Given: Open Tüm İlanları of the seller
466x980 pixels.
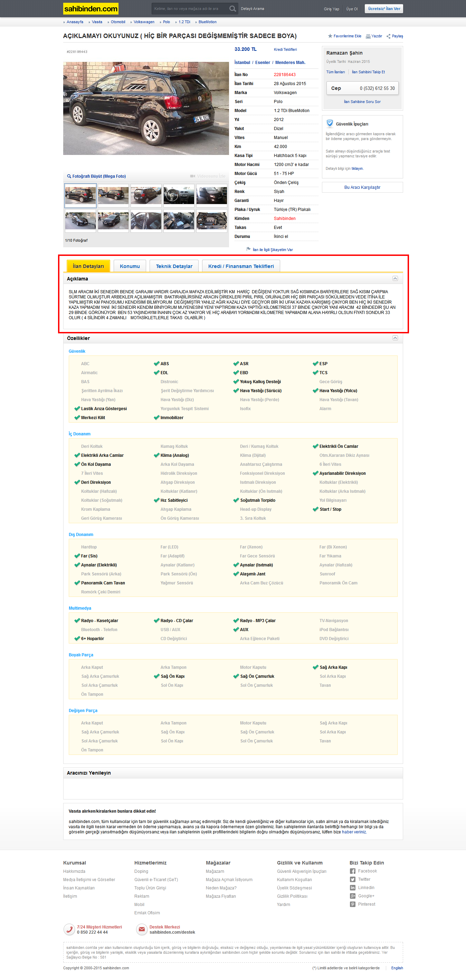Looking at the screenshot, I should click(336, 72).
